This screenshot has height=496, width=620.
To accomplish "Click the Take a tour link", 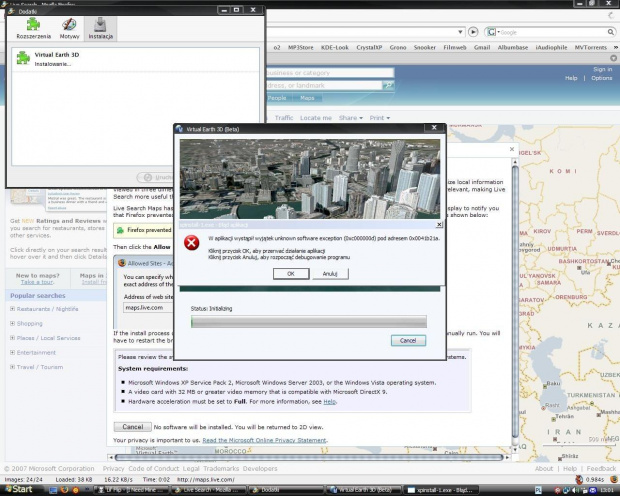I will (37, 282).
